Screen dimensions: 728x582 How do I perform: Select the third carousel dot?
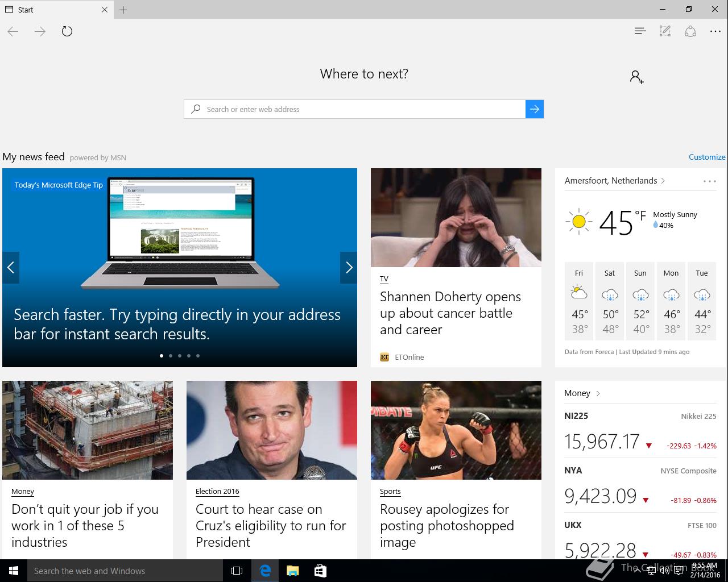(x=180, y=356)
